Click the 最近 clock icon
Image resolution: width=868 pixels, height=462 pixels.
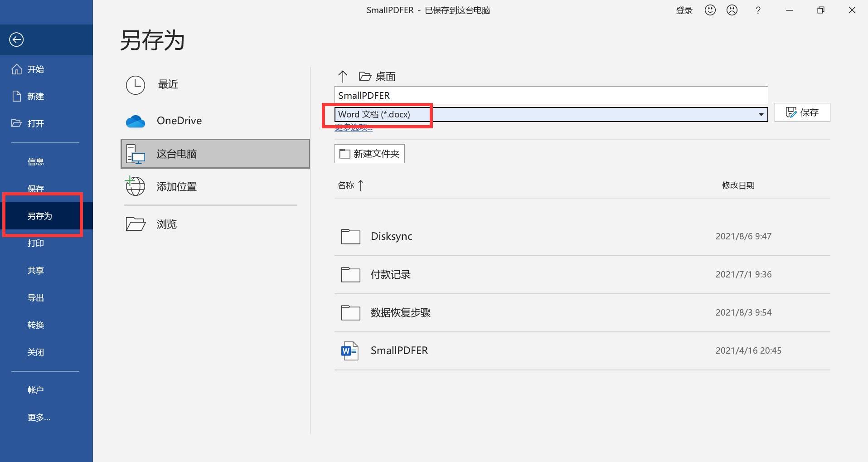coord(135,85)
